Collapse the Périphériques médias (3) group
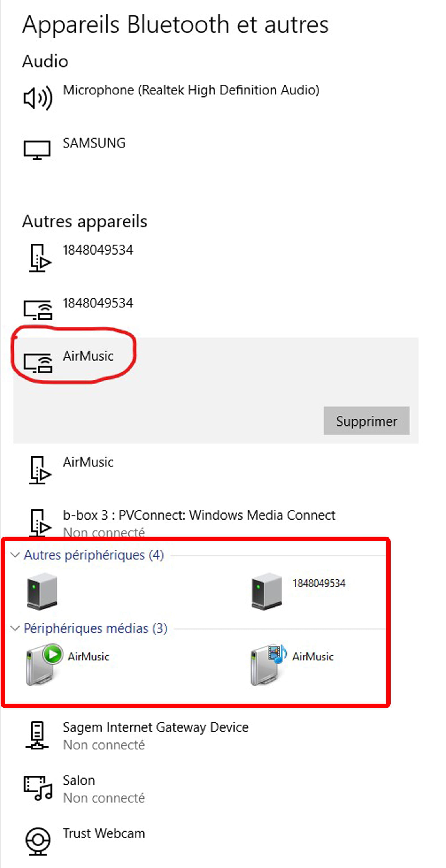 (15, 628)
